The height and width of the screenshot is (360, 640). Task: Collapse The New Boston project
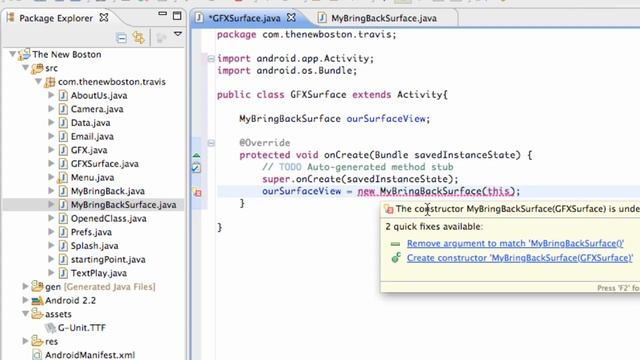pyautogui.click(x=12, y=54)
